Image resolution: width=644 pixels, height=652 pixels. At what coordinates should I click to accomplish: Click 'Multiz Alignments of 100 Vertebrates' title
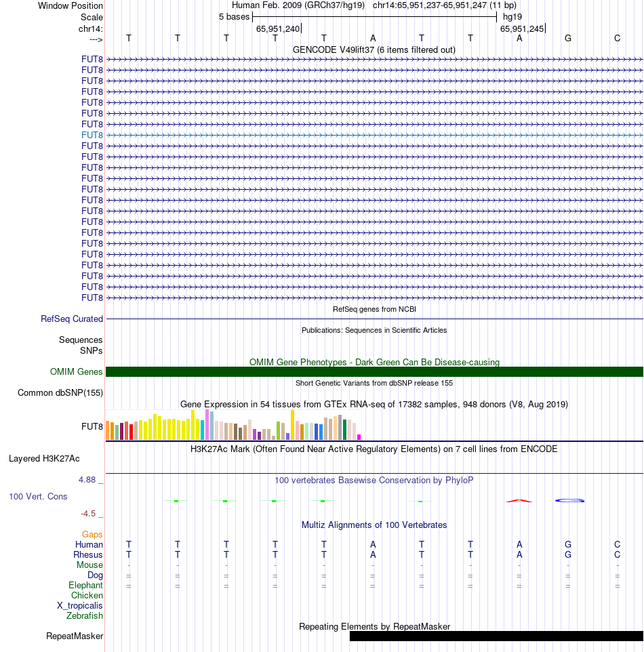coord(374,525)
